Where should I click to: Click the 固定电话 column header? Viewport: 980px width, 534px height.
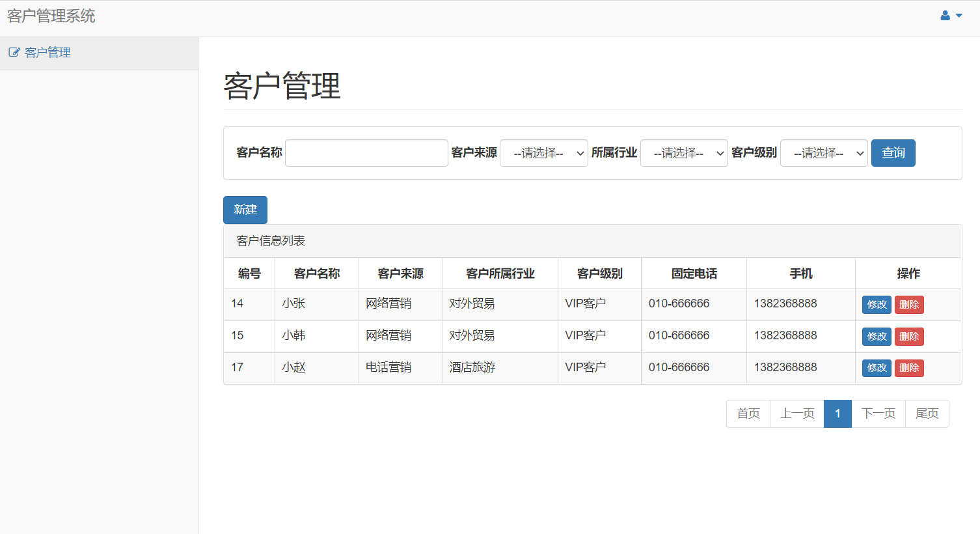694,274
